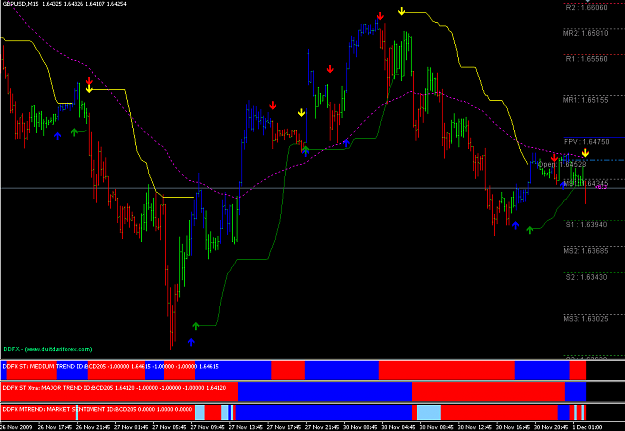Click the 30 Nov 00:45 time label

point(361,427)
